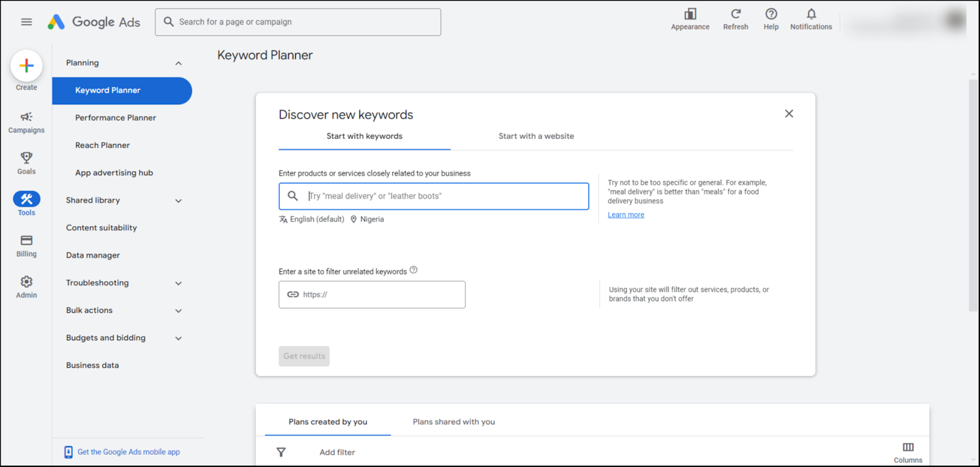Open App advertising hub

pyautogui.click(x=114, y=173)
